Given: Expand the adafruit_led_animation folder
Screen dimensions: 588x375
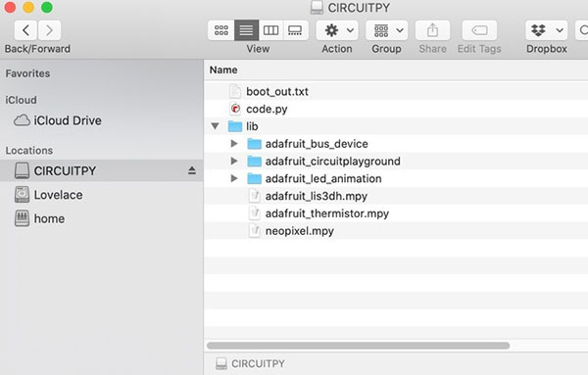Looking at the screenshot, I should pos(234,178).
